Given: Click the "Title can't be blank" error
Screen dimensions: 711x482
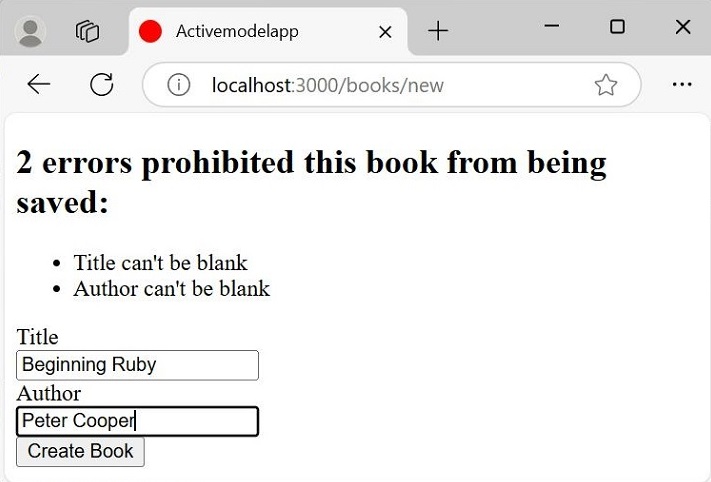Looking at the screenshot, I should [x=160, y=263].
